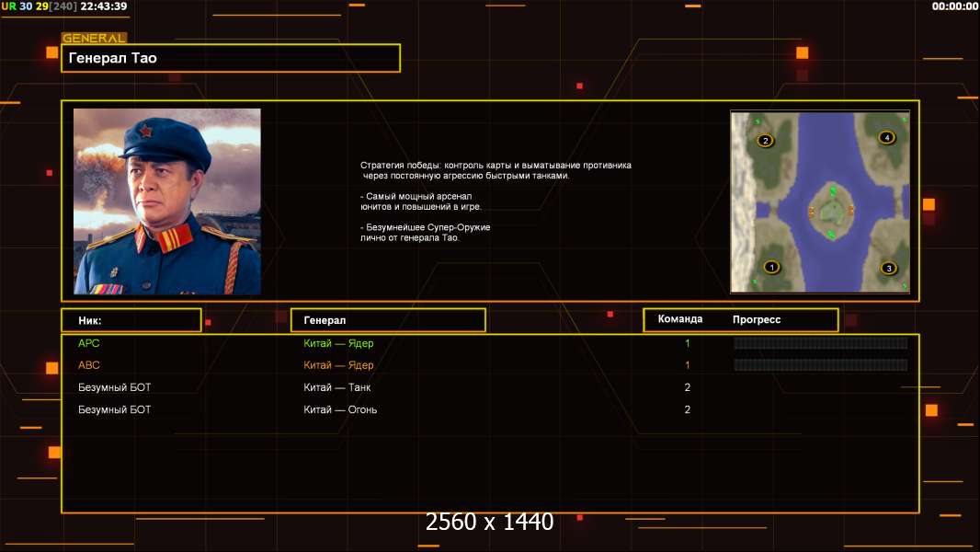980x552 pixels.
Task: Select the ABC player name row
Action: (89, 365)
